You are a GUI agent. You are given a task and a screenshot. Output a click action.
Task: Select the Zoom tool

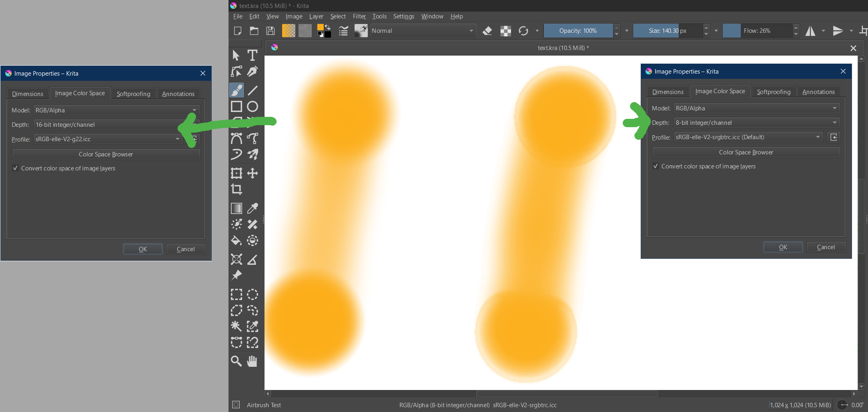[237, 361]
